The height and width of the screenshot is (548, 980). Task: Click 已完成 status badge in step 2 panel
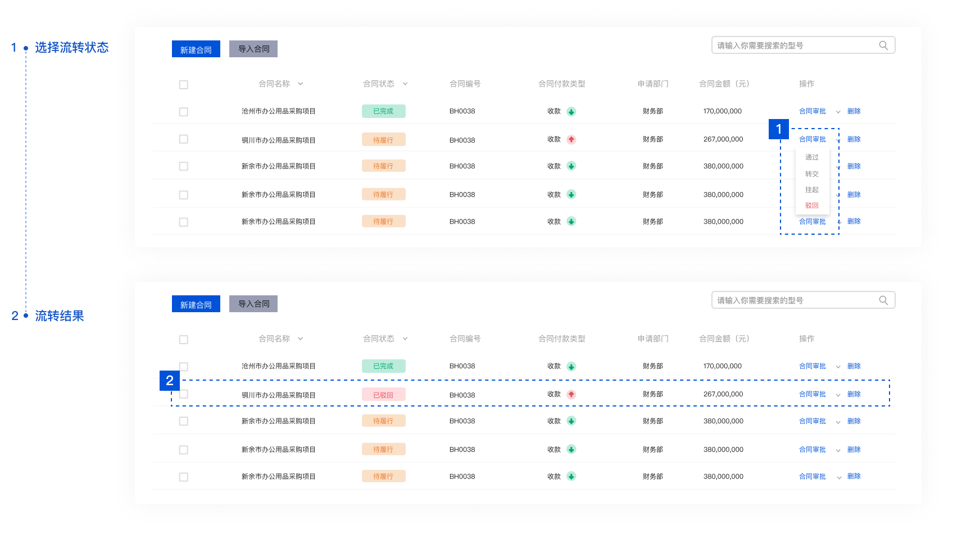coord(383,366)
